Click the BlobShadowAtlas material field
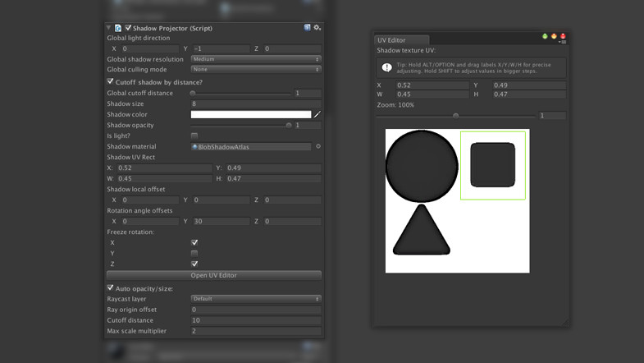The width and height of the screenshot is (644, 363). point(251,147)
